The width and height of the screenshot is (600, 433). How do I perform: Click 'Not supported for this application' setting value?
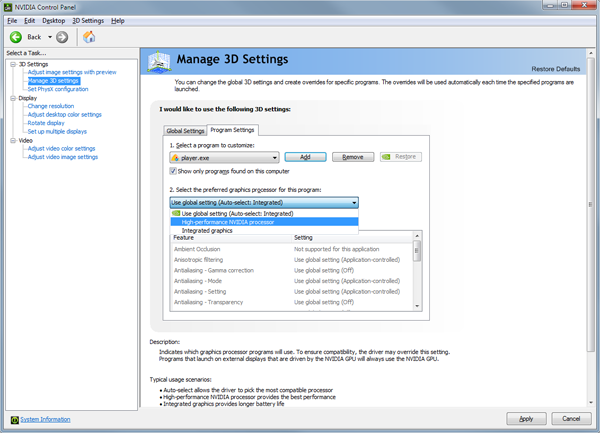(336, 249)
